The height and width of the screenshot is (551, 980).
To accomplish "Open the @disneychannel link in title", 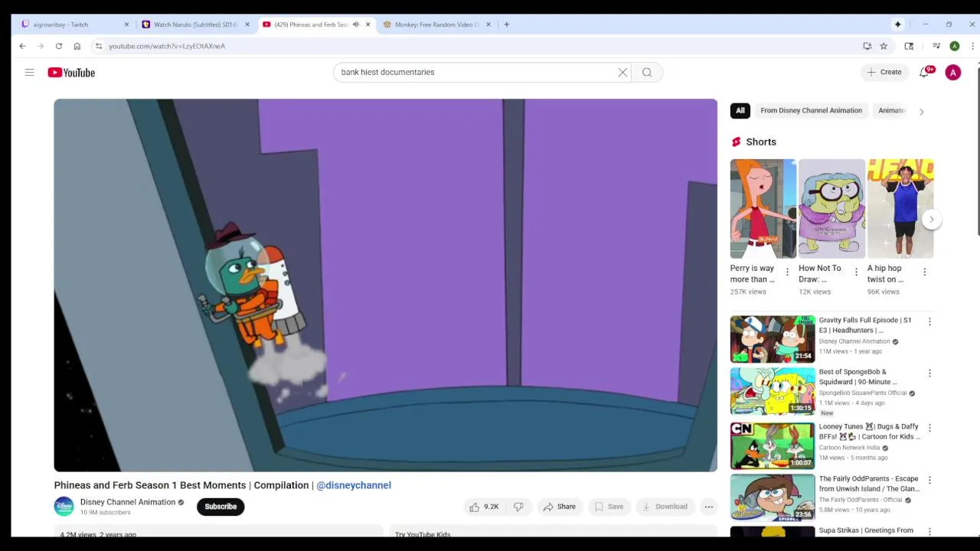I will click(354, 485).
